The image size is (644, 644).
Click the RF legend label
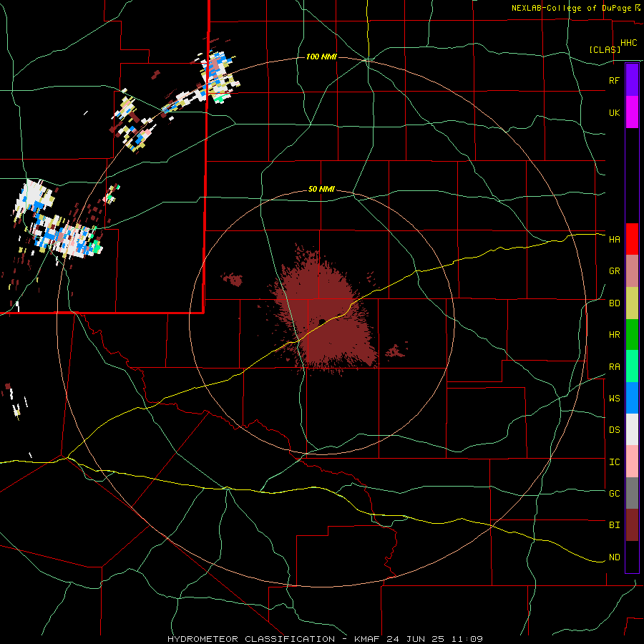tap(614, 80)
